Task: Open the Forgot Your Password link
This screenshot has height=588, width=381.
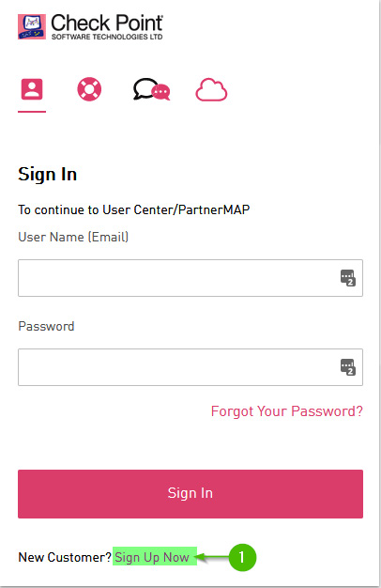Action: click(287, 411)
